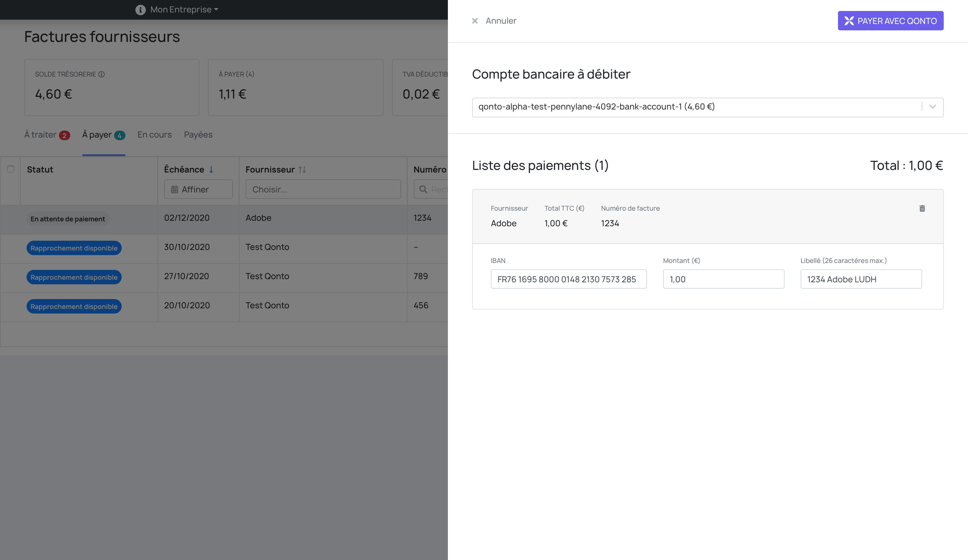Click the Solde Trésorerie 4,60 € card
The height and width of the screenshot is (560, 968).
[x=112, y=88]
